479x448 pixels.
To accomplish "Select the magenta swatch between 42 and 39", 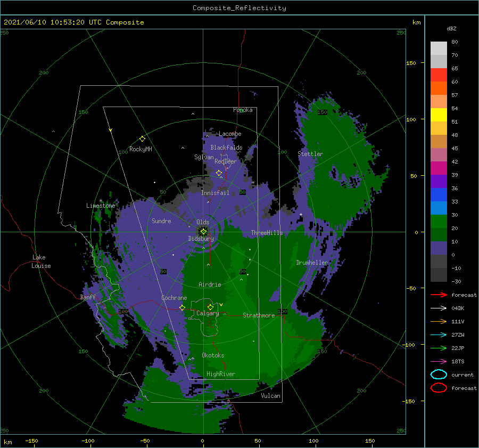I will tap(439, 168).
